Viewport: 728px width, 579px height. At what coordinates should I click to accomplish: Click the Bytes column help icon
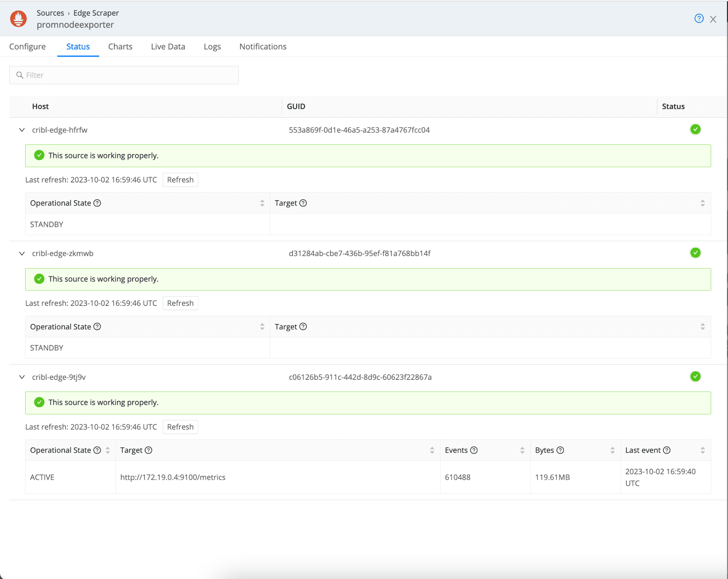(x=560, y=450)
